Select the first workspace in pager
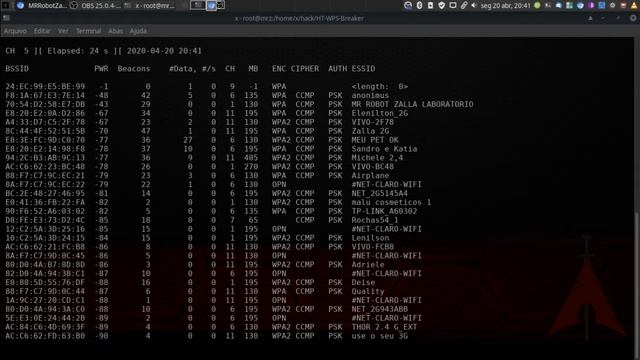The image size is (640, 360). [x=198, y=5]
